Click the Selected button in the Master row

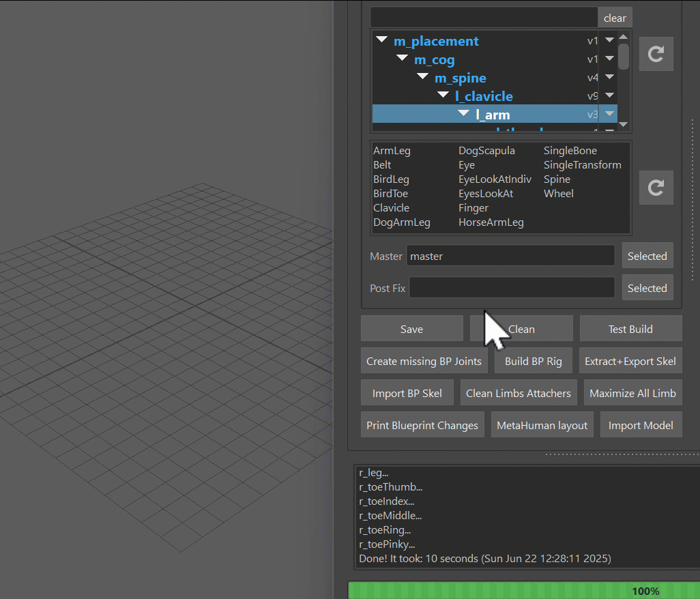point(647,256)
